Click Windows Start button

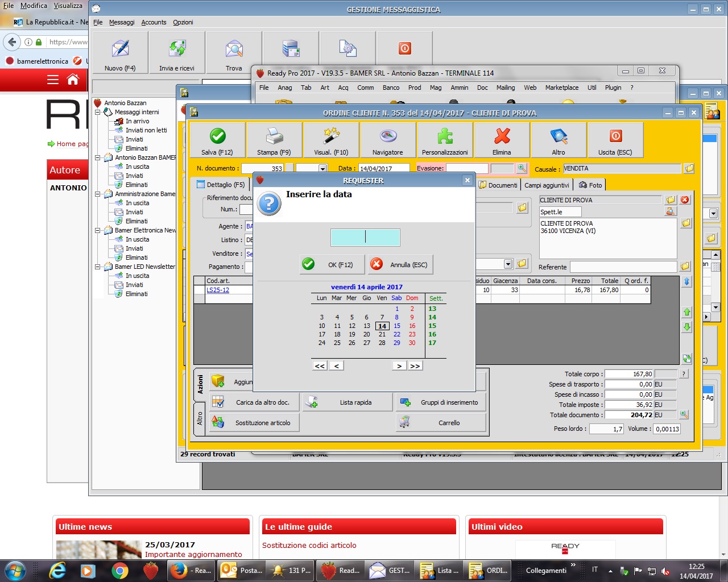point(15,570)
